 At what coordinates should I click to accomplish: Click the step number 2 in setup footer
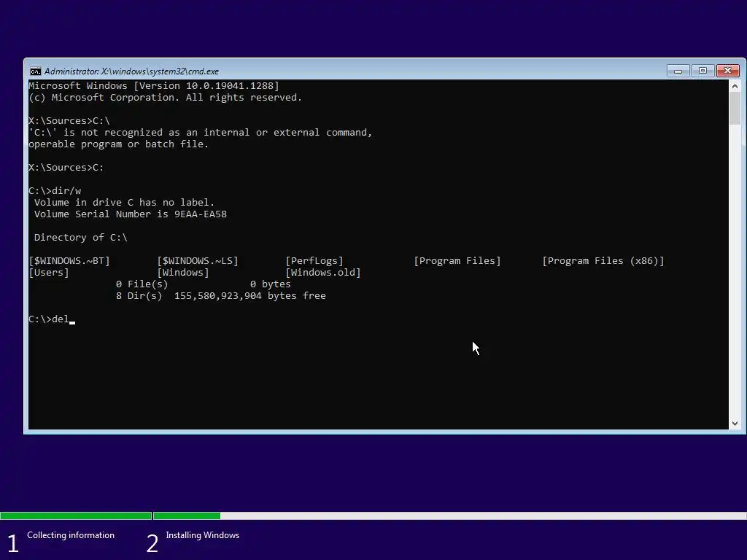tap(152, 544)
